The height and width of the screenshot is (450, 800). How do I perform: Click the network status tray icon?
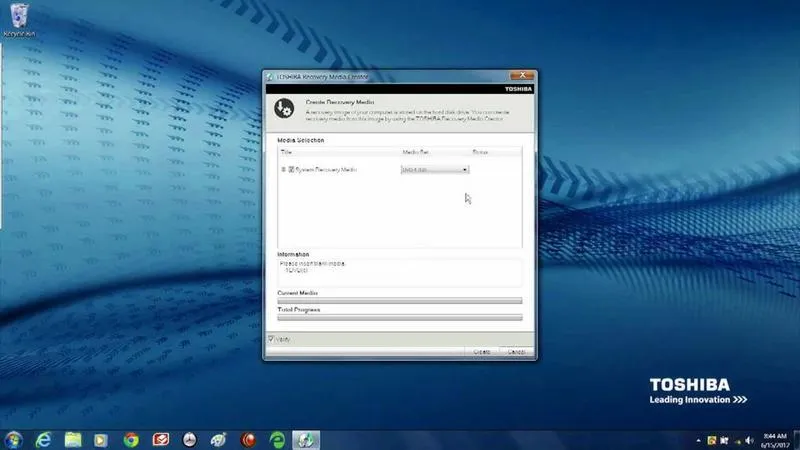click(x=737, y=441)
